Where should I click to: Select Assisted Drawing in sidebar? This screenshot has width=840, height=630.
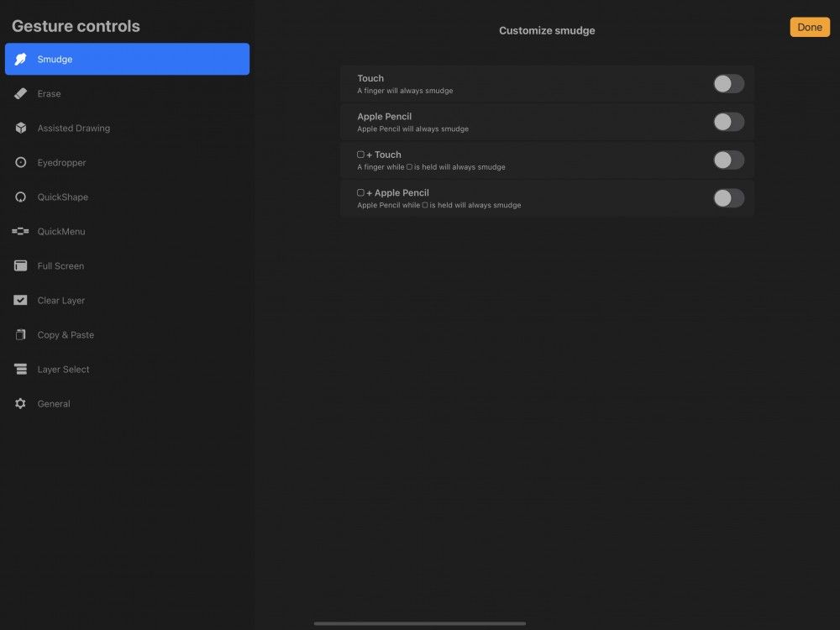click(127, 128)
